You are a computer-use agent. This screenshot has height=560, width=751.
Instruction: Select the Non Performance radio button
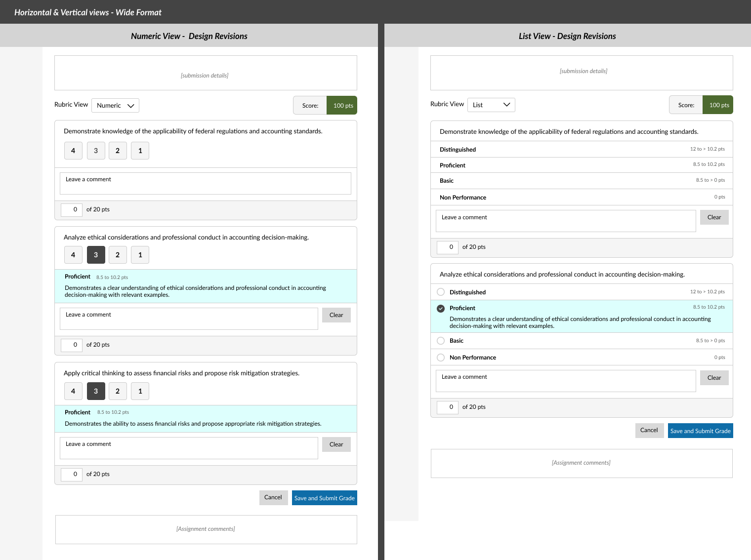click(x=440, y=357)
